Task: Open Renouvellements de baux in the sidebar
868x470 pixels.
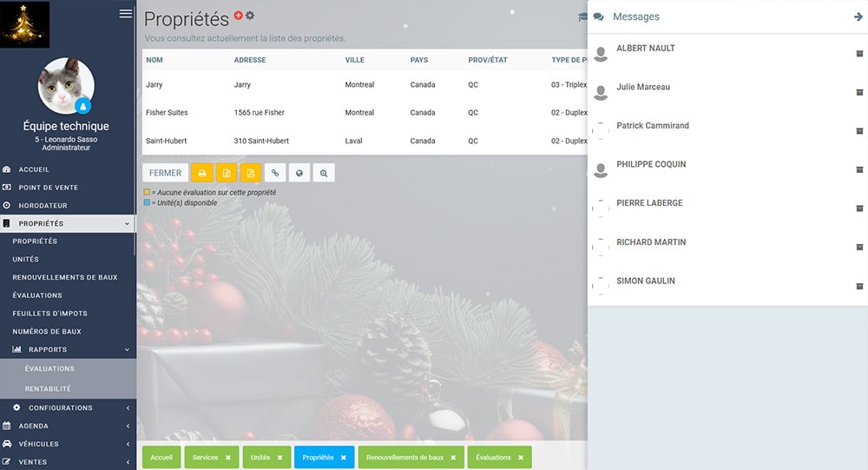Action: coord(65,277)
